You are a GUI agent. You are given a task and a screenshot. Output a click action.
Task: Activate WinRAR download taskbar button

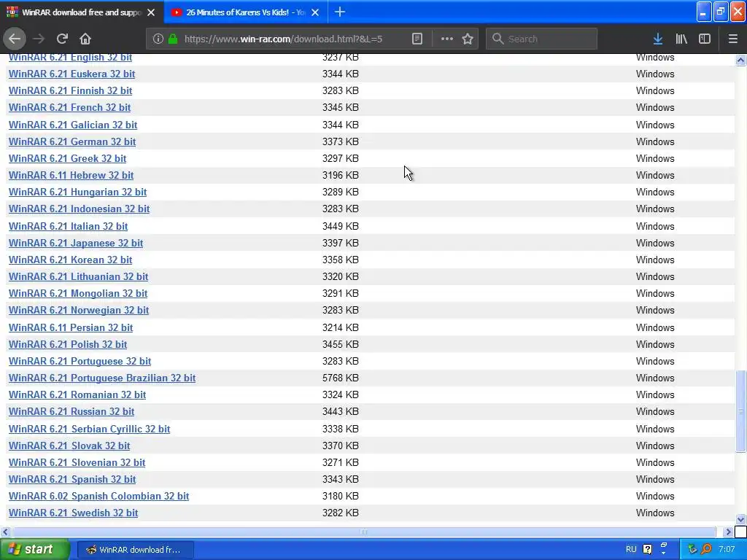(x=135, y=550)
